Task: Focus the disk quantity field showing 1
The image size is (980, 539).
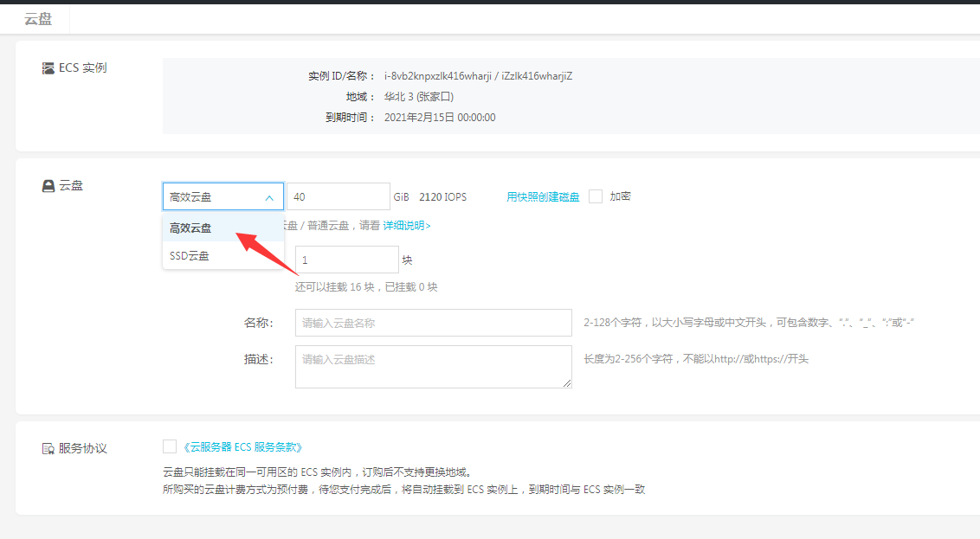Action: 346,260
